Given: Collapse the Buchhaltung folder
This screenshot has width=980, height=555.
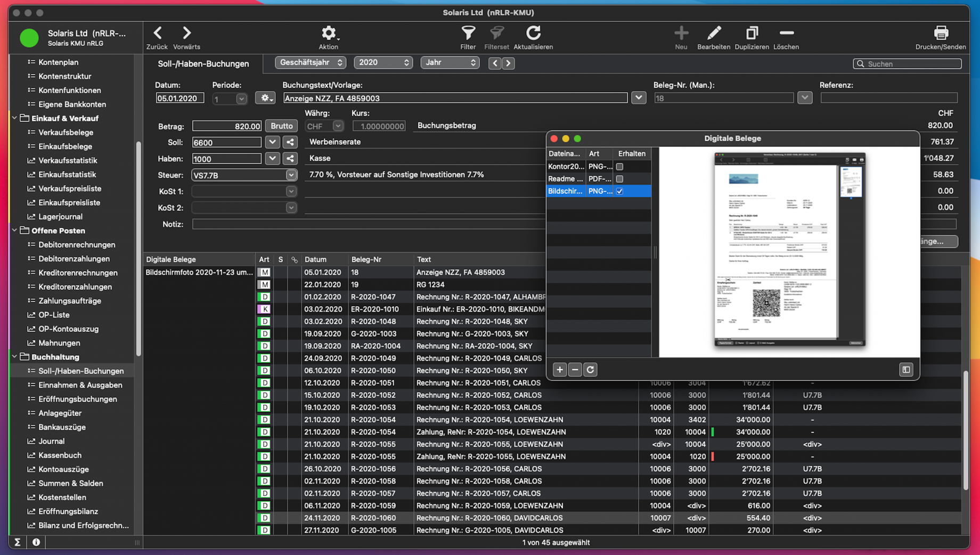Looking at the screenshot, I should (15, 357).
